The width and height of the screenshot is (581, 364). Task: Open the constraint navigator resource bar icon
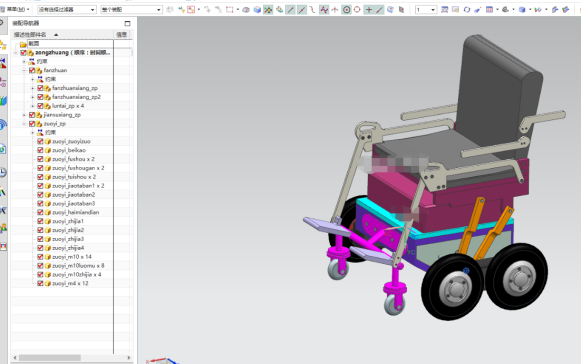tap(3, 63)
